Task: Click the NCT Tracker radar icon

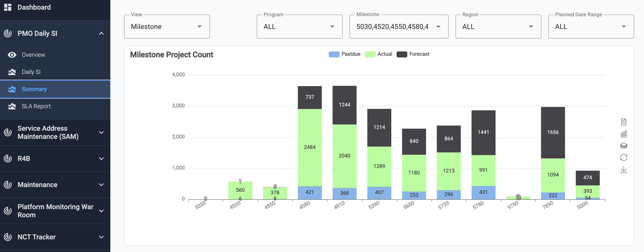Action: pyautogui.click(x=8, y=237)
